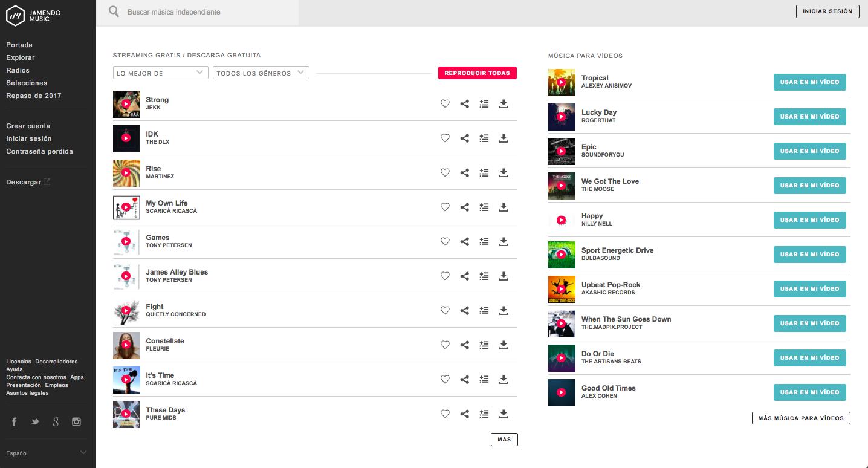The image size is (868, 468).
Task: Open Licencias footer link
Action: coord(19,362)
